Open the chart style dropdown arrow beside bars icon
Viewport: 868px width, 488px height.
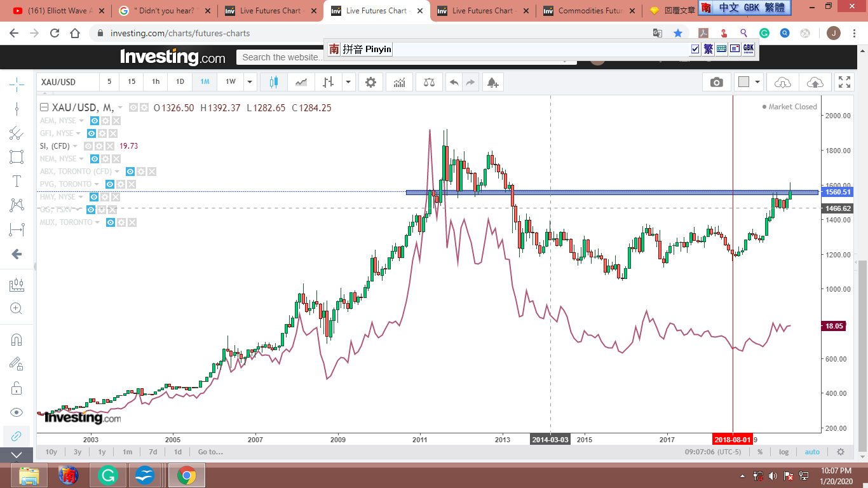click(x=348, y=82)
